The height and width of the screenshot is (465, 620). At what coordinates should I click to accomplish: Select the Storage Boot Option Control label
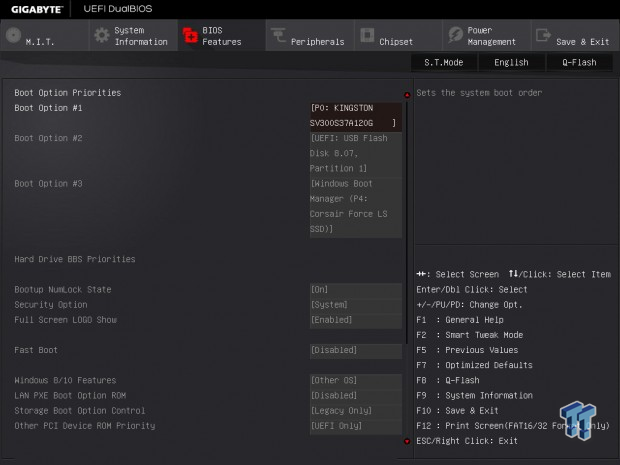point(80,411)
